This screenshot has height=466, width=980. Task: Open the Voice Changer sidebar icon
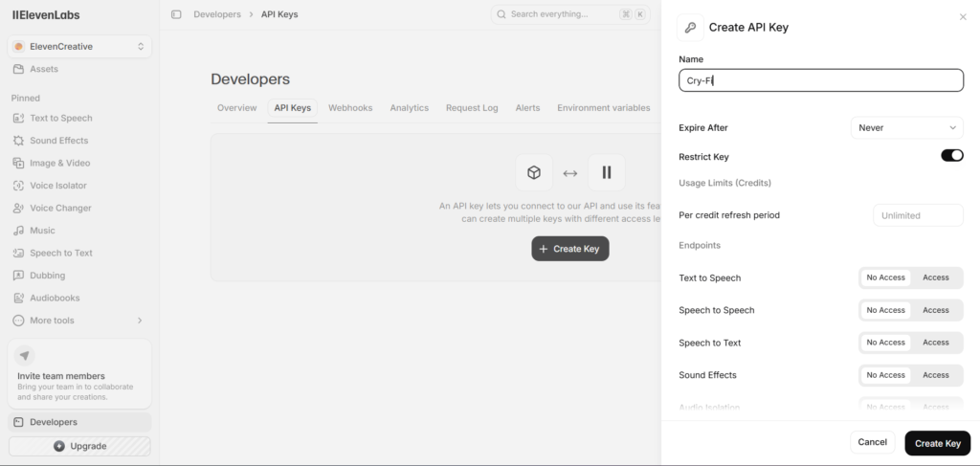(19, 208)
